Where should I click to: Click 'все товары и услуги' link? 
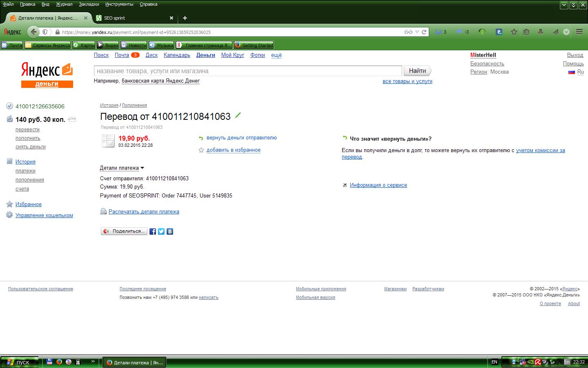click(x=408, y=81)
